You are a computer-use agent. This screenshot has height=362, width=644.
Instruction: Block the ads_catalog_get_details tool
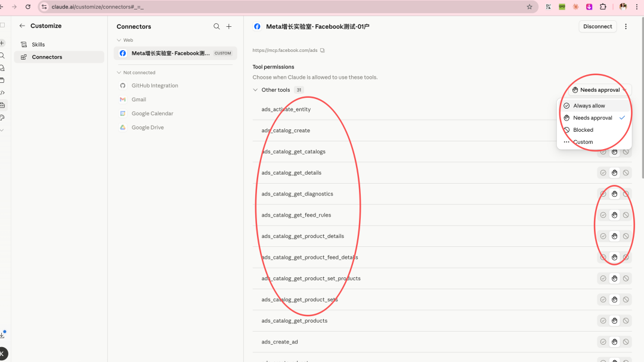click(x=626, y=172)
